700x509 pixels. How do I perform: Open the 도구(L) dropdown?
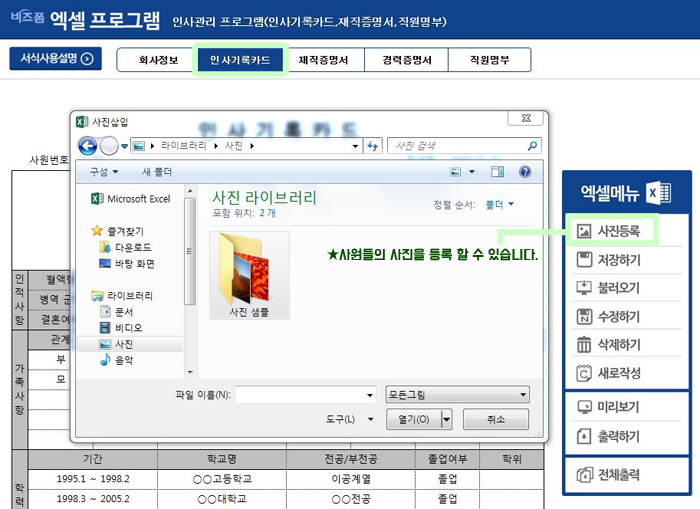point(349,419)
